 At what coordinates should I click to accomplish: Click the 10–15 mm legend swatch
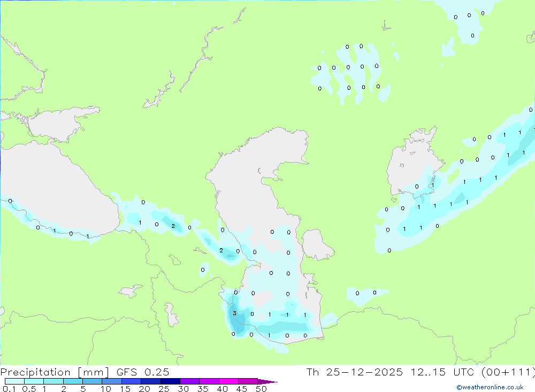point(112,381)
